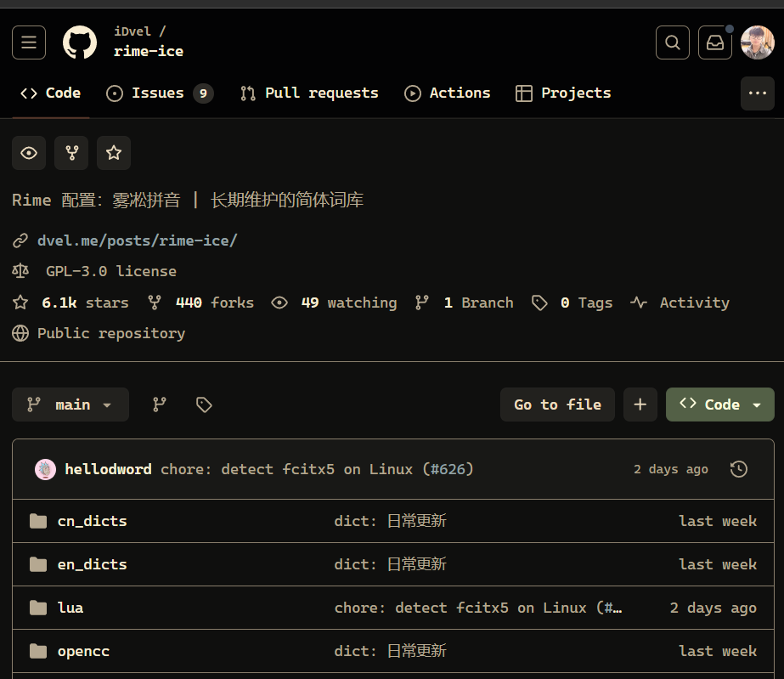Expand the green Code dropdown
The image size is (784, 679).
[720, 405]
